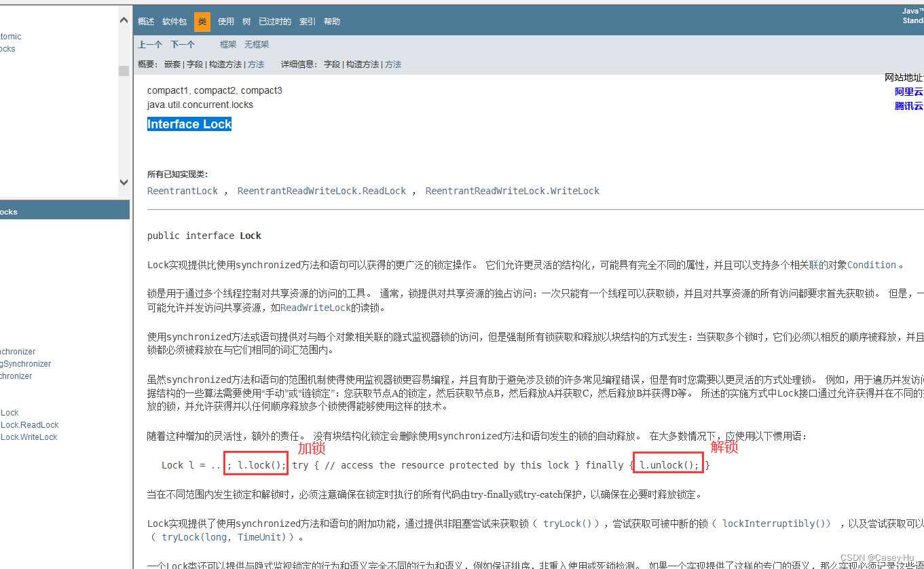
Task: Open the tryLock(long, TimeUnit) method link
Action: (225, 537)
